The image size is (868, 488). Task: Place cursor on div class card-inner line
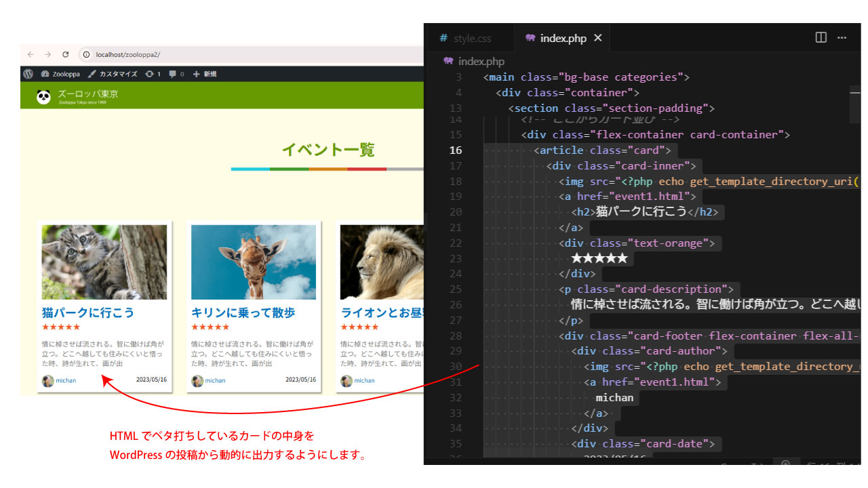tap(621, 166)
